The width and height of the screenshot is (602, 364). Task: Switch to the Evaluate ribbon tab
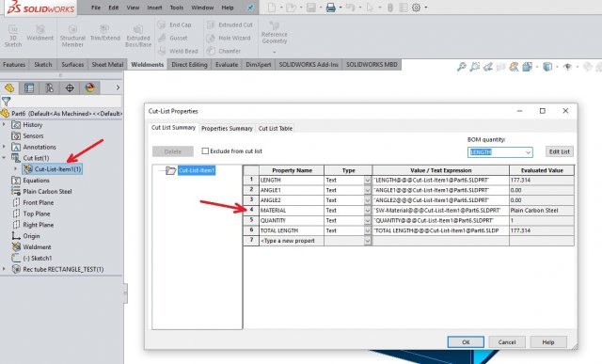(x=227, y=65)
